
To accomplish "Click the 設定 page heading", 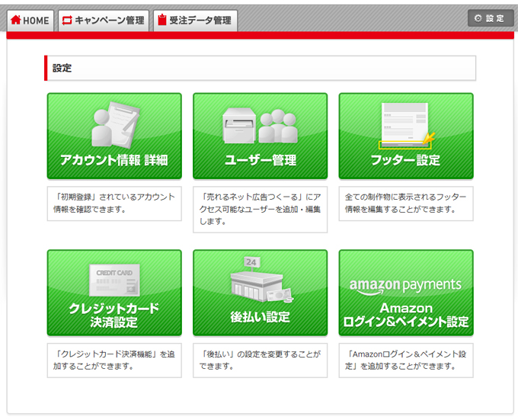I will tap(62, 68).
